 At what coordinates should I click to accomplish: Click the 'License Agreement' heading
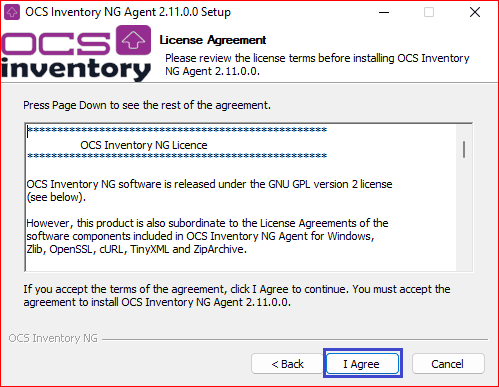point(213,40)
